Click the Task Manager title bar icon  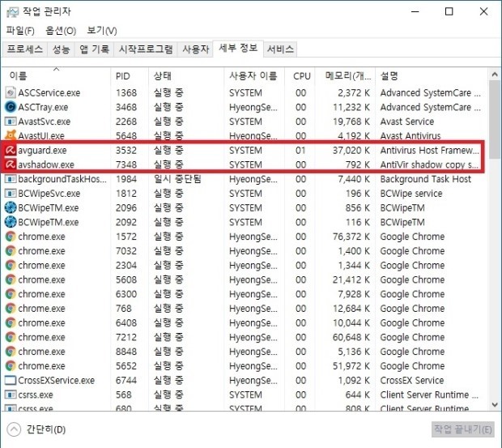point(12,12)
